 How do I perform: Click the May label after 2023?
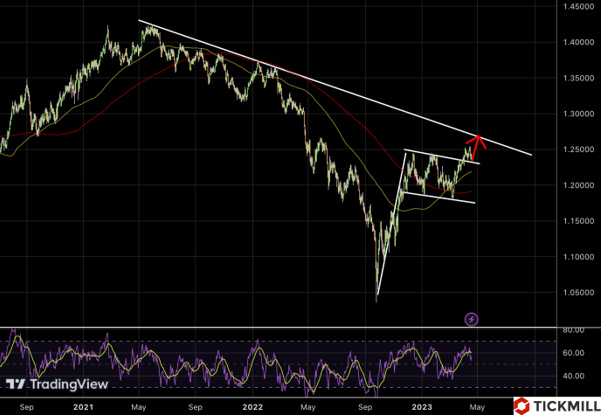coord(477,407)
